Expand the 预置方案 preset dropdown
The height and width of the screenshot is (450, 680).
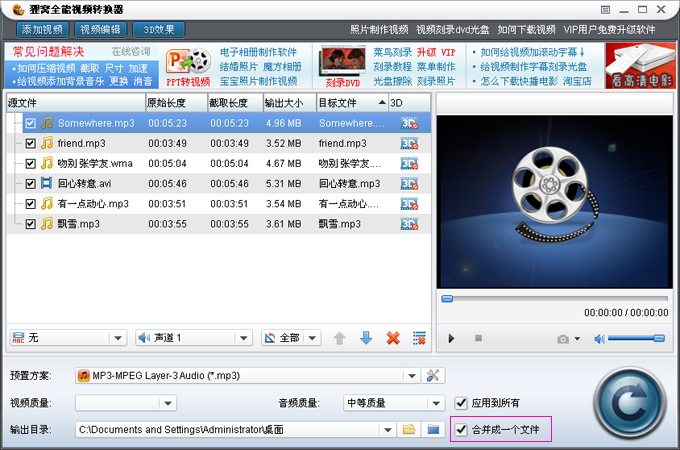coord(412,376)
